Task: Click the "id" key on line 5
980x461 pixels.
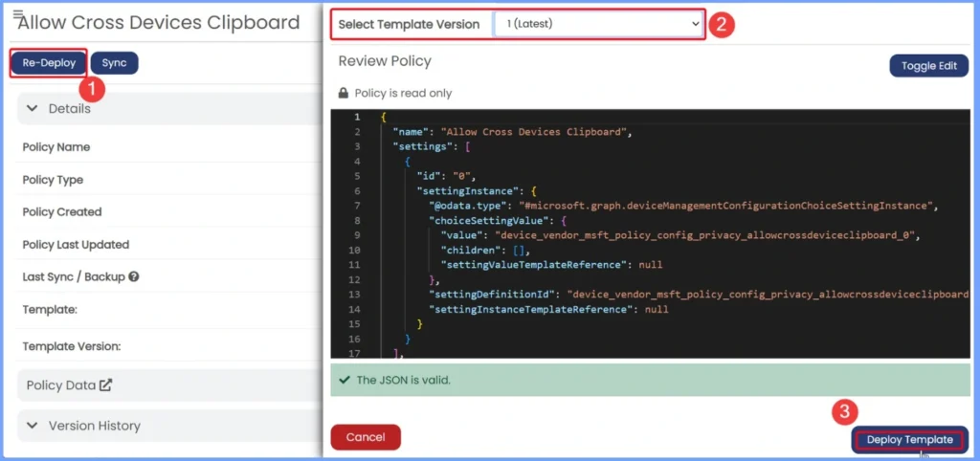Action: pos(428,176)
